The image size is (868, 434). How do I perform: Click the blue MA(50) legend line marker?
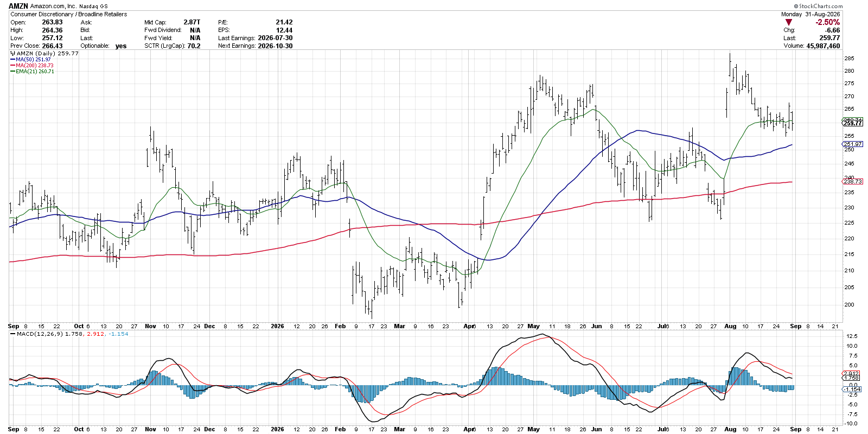pos(12,60)
